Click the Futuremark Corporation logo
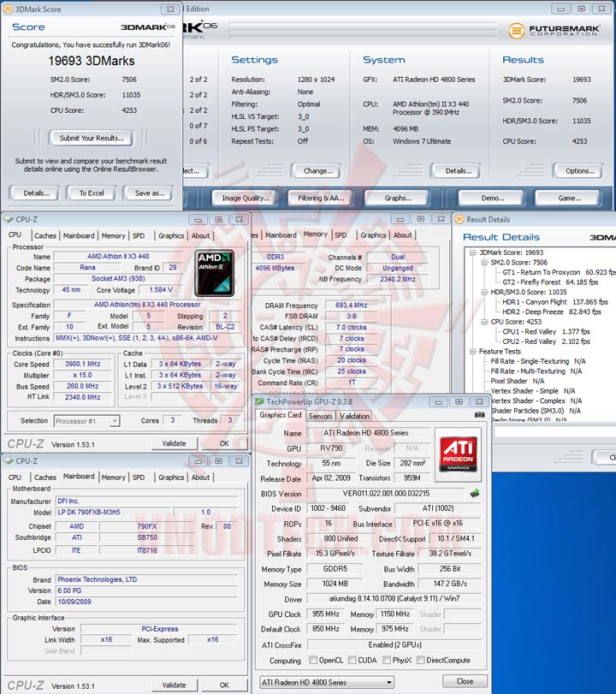The image size is (616, 694). (x=554, y=30)
